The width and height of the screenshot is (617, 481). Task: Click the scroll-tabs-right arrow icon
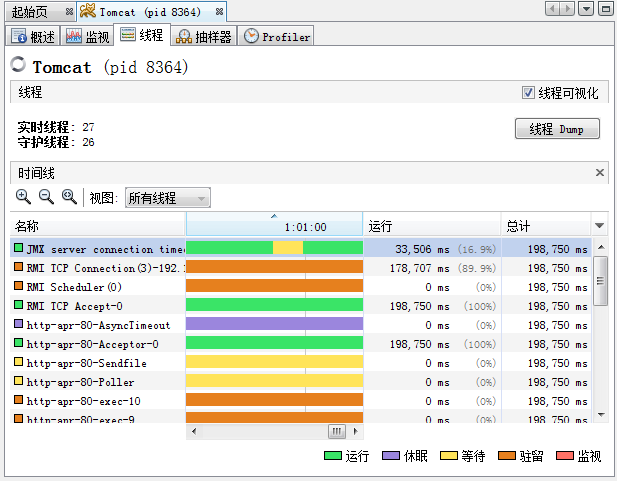(x=567, y=9)
